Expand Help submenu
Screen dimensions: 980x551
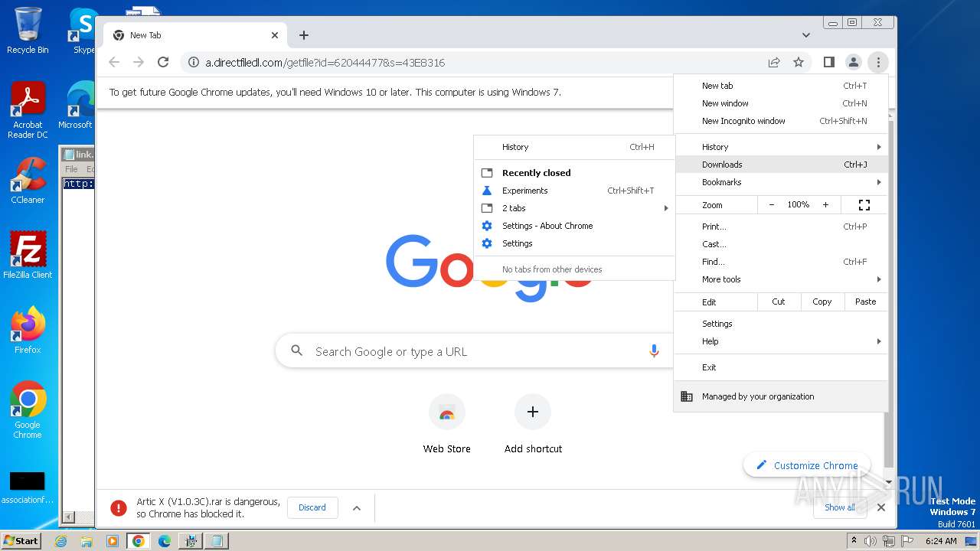coord(781,341)
